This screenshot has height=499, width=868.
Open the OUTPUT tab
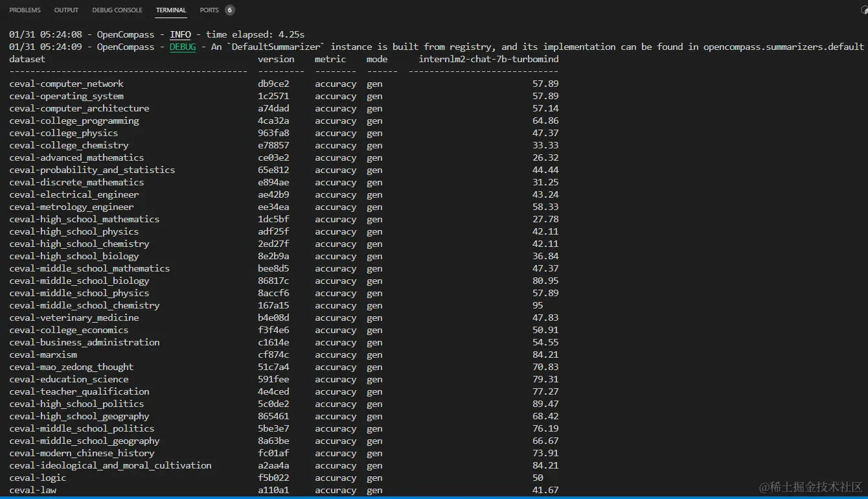[x=66, y=10]
